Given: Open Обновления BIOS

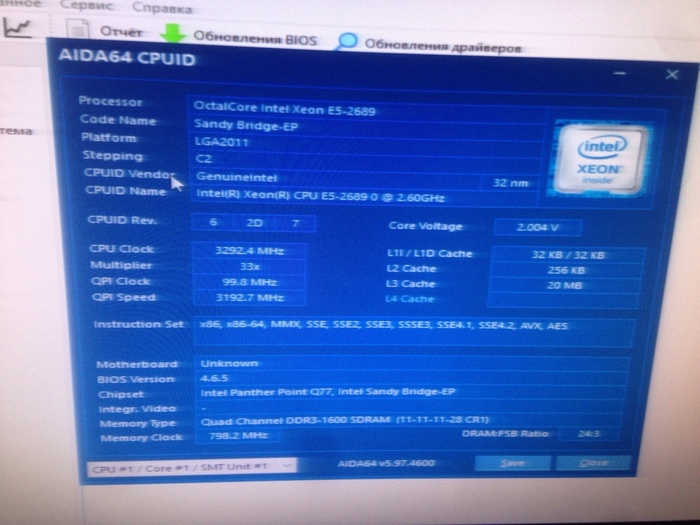Looking at the screenshot, I should (x=254, y=38).
